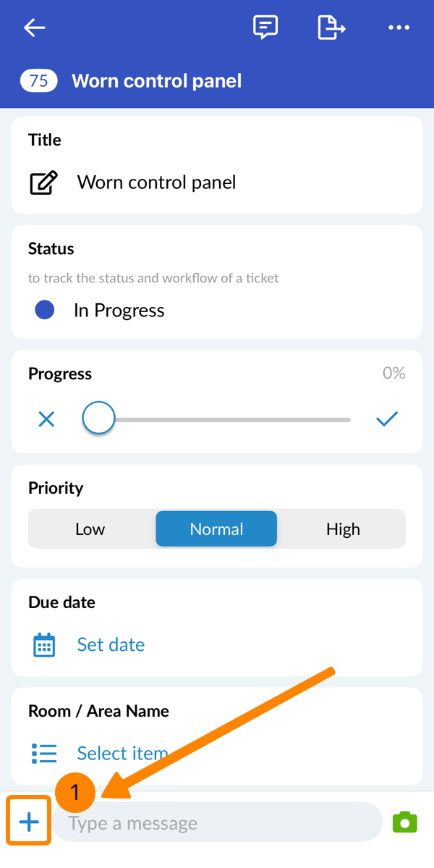The image size is (434, 868).
Task: Choose High priority
Action: (343, 529)
